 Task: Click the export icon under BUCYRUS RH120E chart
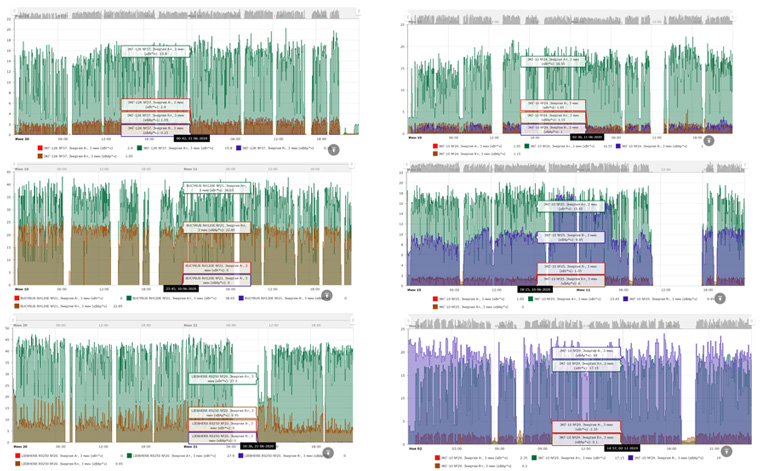pos(327,296)
